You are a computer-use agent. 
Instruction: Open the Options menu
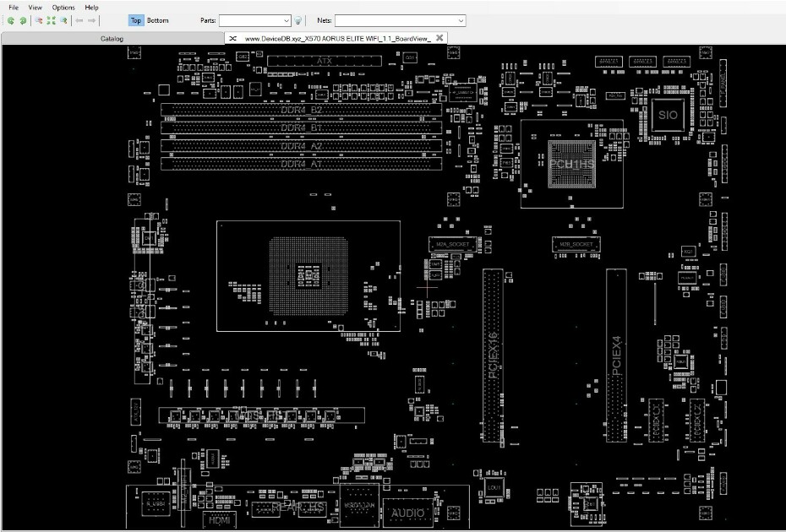click(63, 8)
